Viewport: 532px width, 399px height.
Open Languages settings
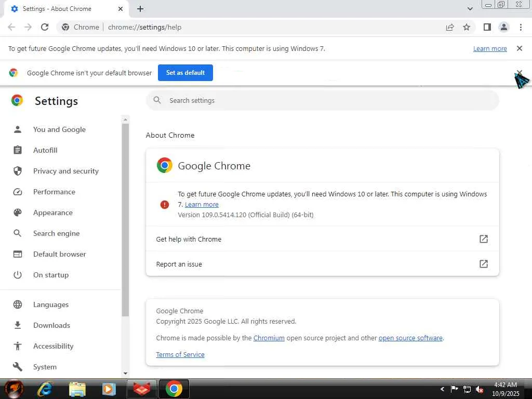click(51, 304)
